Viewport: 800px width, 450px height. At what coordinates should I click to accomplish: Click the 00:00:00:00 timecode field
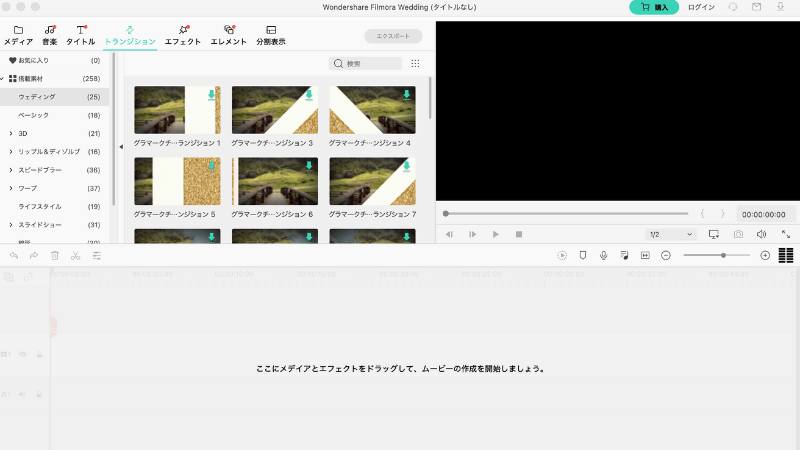coord(764,214)
